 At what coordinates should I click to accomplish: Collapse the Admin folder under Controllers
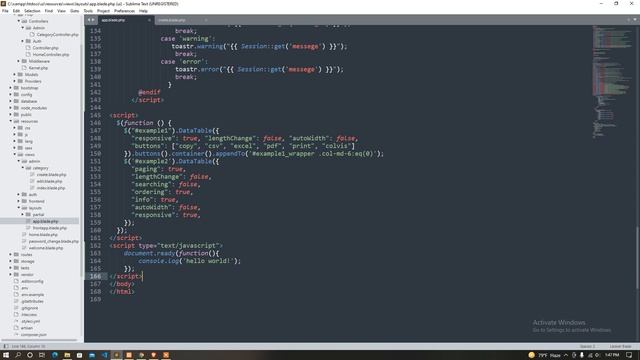point(22,28)
